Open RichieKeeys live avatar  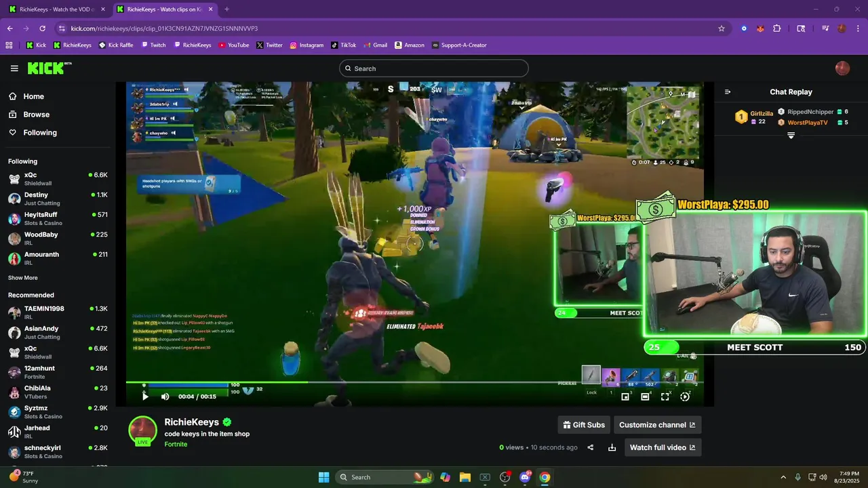click(x=143, y=431)
